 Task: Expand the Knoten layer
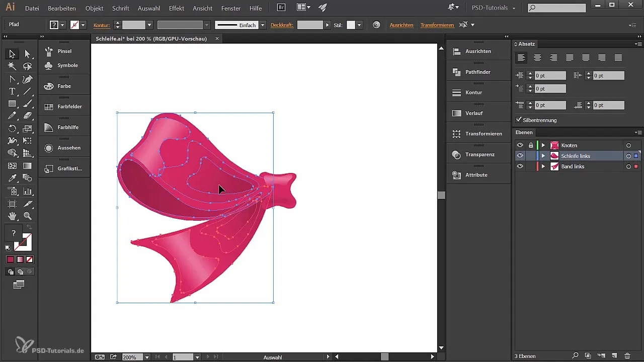(x=543, y=145)
